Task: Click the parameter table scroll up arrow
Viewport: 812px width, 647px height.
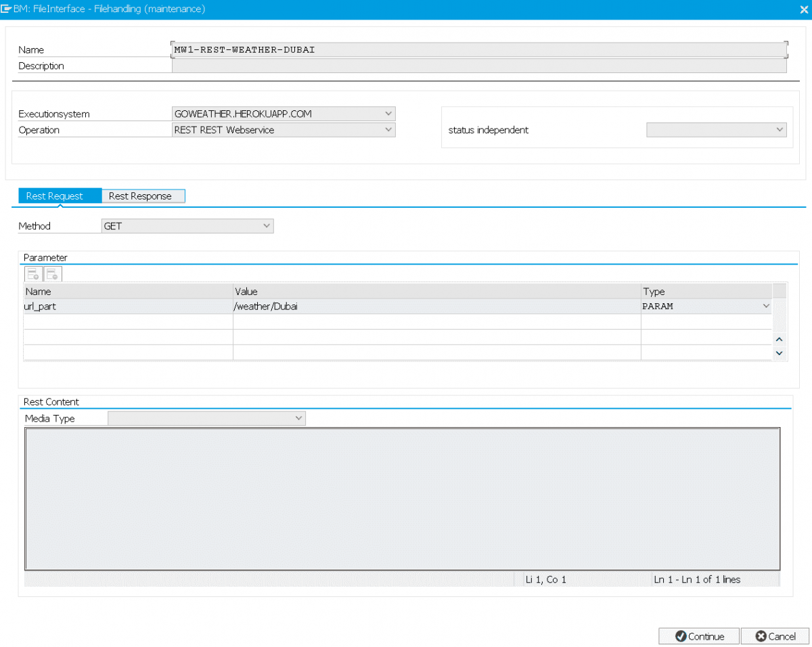Action: pos(779,339)
